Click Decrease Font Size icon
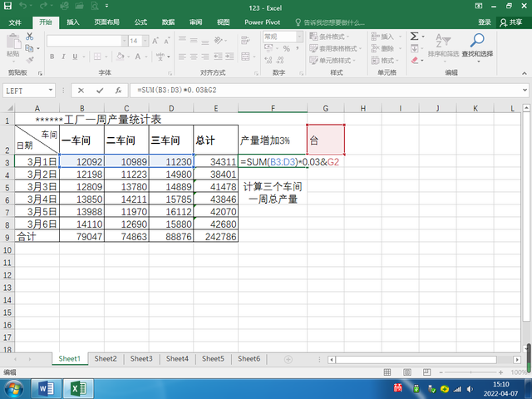The width and height of the screenshot is (532, 399). [167, 41]
